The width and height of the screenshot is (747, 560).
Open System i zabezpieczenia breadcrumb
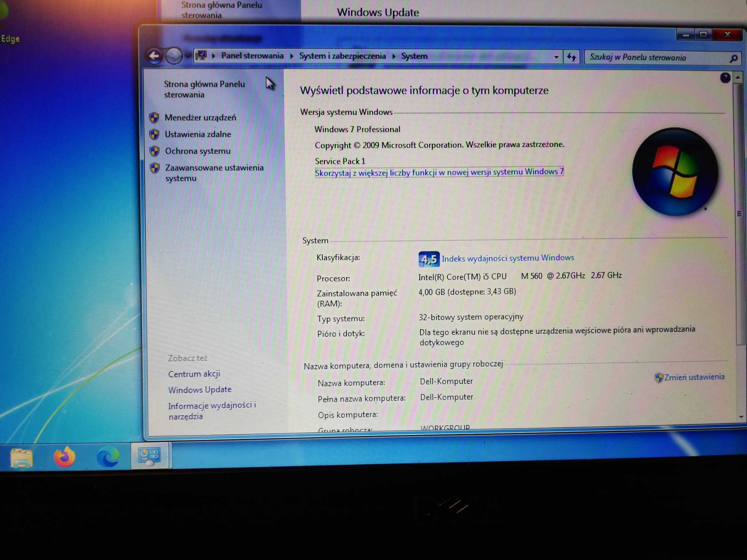342,56
